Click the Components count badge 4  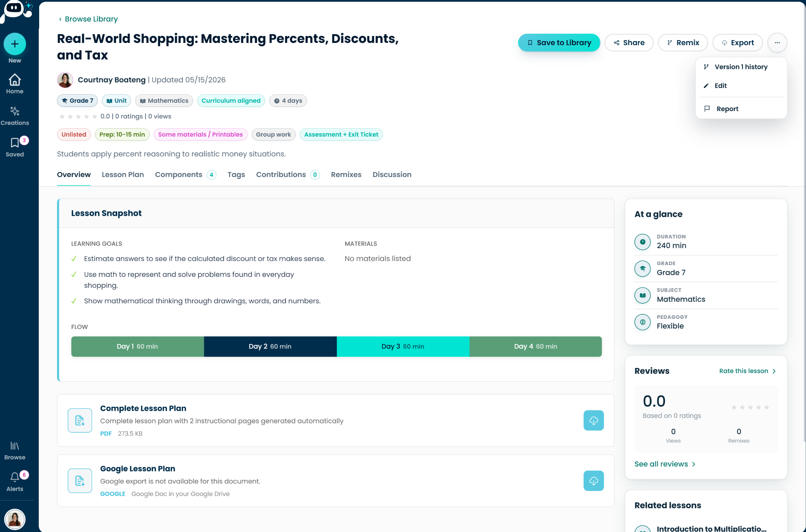(x=211, y=175)
